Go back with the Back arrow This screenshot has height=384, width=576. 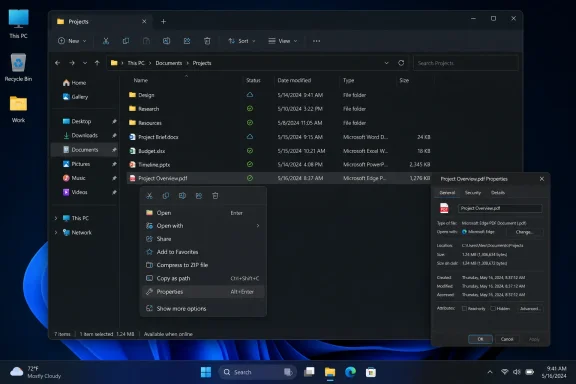pyautogui.click(x=58, y=63)
